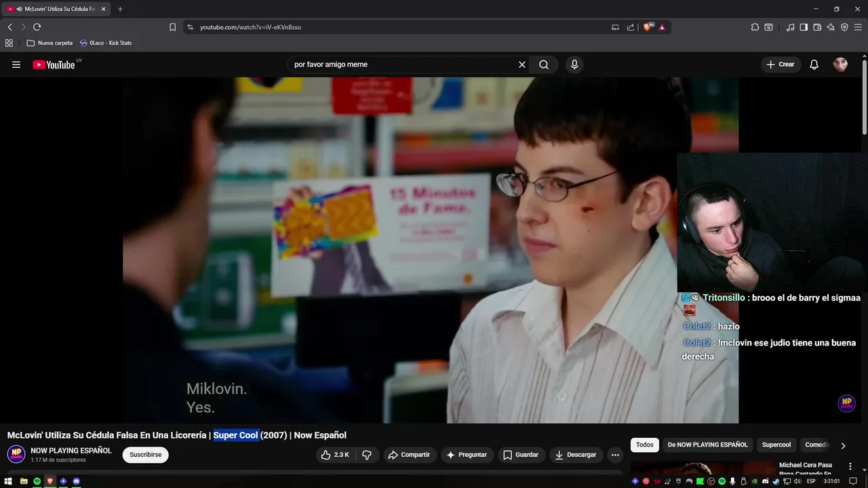Toggle the browser sidebar panel

804,27
